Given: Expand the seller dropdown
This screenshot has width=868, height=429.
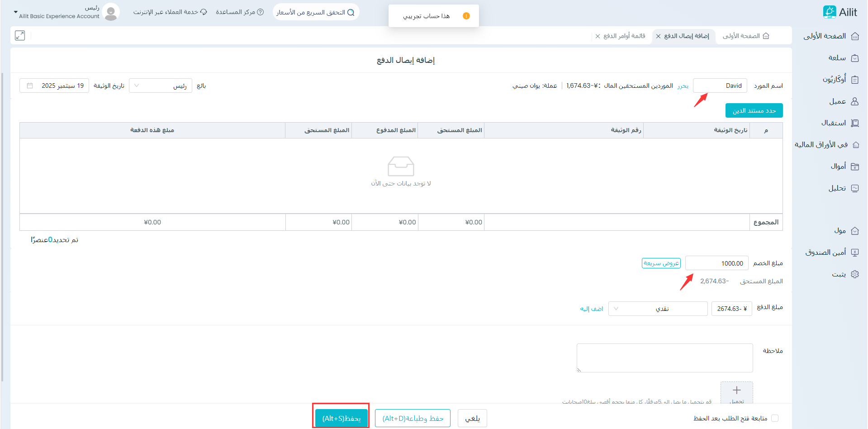Looking at the screenshot, I should tap(161, 86).
